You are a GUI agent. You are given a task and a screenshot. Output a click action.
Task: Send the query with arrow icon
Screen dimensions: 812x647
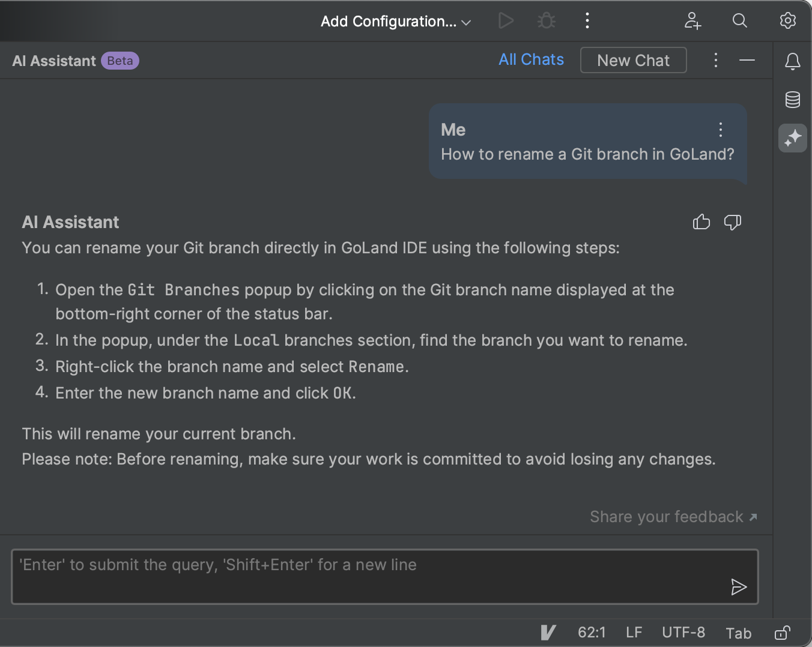(739, 586)
